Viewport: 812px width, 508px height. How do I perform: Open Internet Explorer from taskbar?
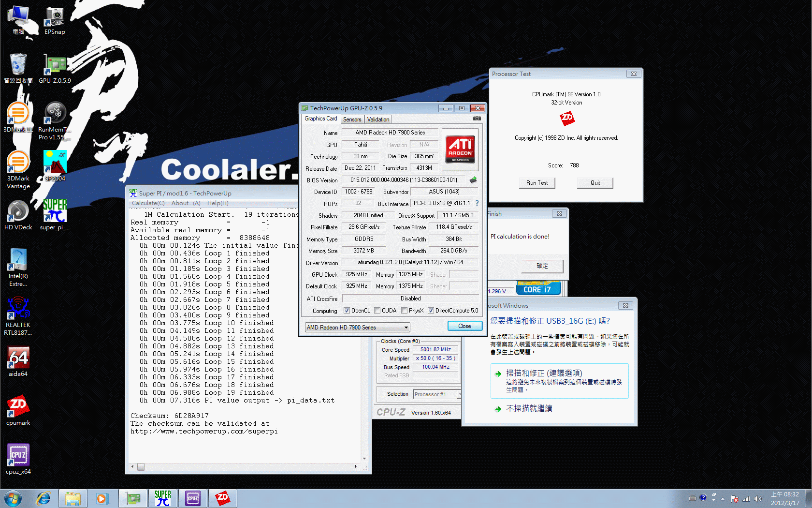pyautogui.click(x=43, y=498)
